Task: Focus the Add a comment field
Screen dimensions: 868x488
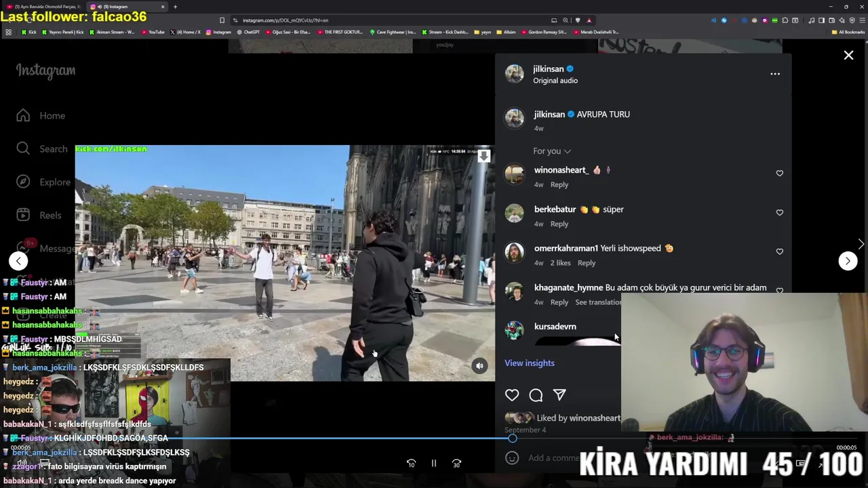Action: pos(553,457)
